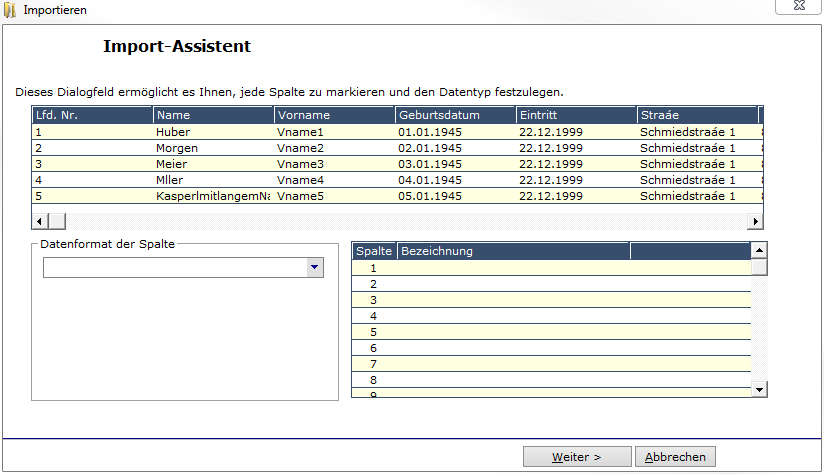Select row 4 in the Spalte list

551,316
